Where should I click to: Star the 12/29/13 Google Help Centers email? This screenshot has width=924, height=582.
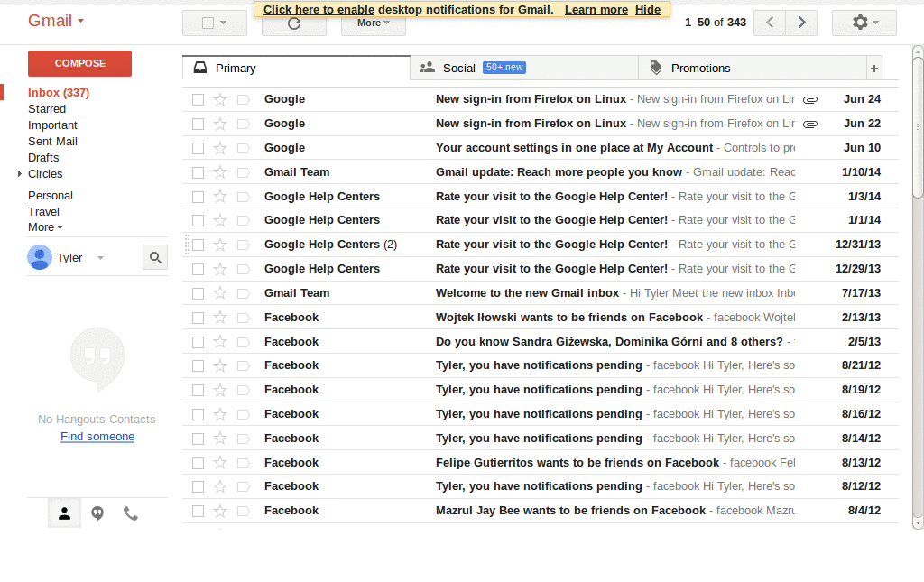coord(220,269)
